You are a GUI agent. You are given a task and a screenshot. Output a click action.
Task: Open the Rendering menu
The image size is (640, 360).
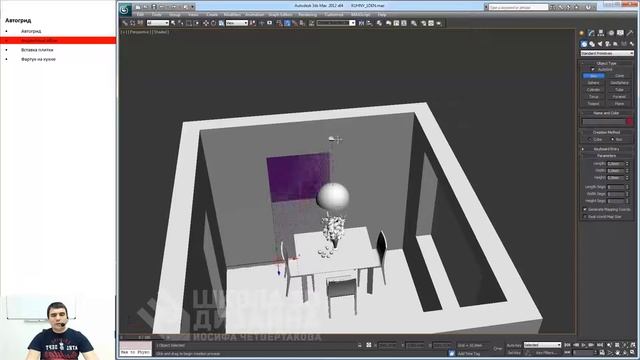coord(307,15)
